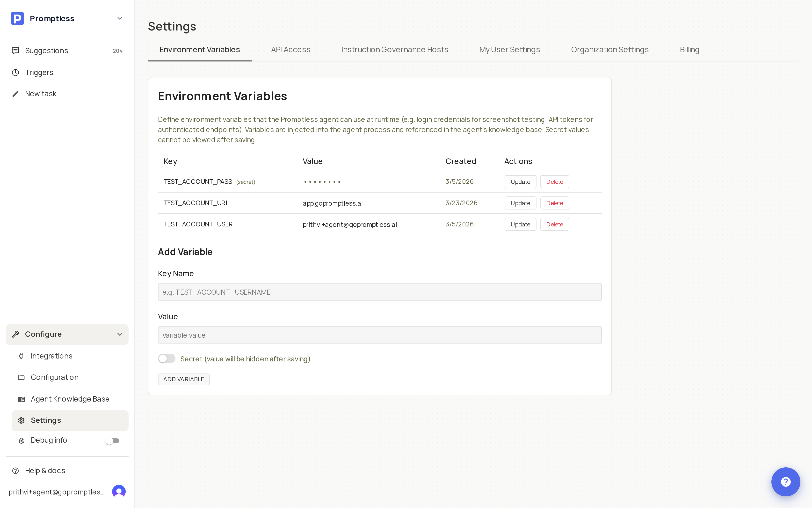
Task: Click the Configure wrench icon
Action: tap(15, 334)
